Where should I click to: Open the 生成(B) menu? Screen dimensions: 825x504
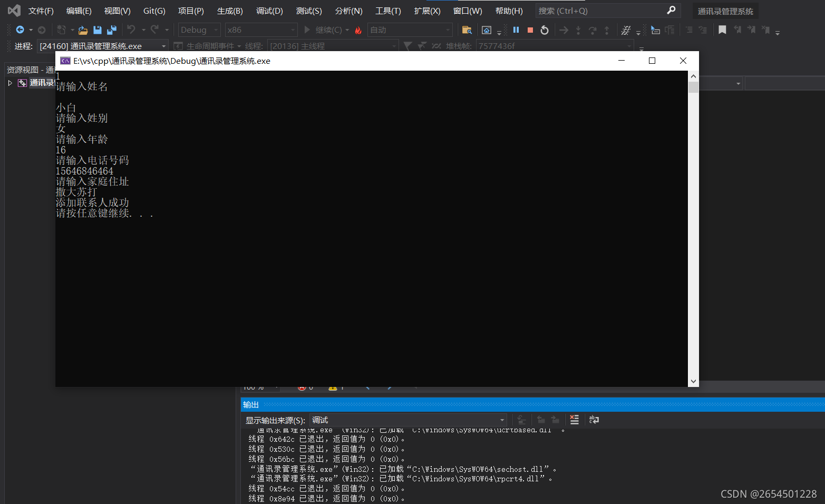point(230,11)
